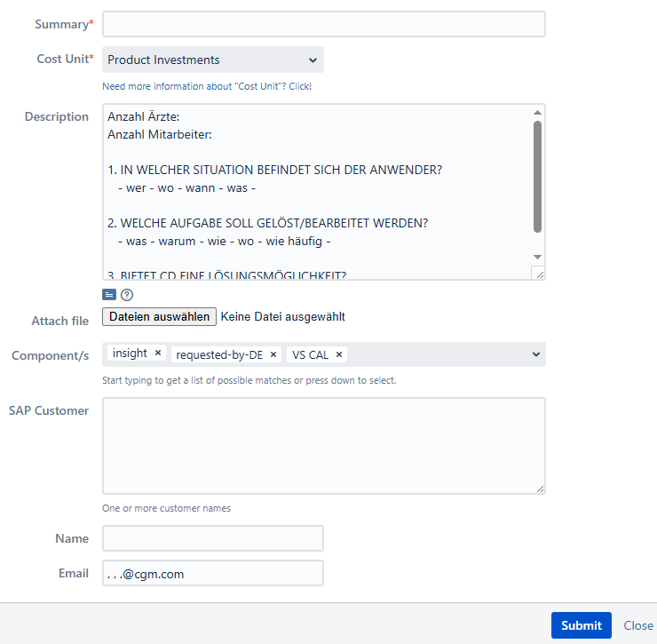This screenshot has height=644, width=657.
Task: Click the Dateien auswählen file button
Action: [x=160, y=316]
